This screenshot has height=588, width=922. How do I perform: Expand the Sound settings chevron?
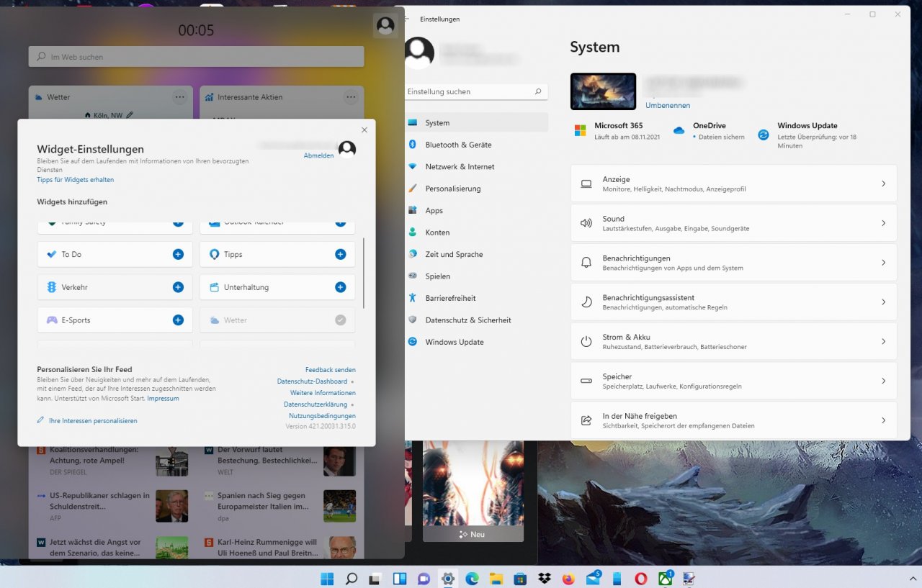[x=883, y=223]
